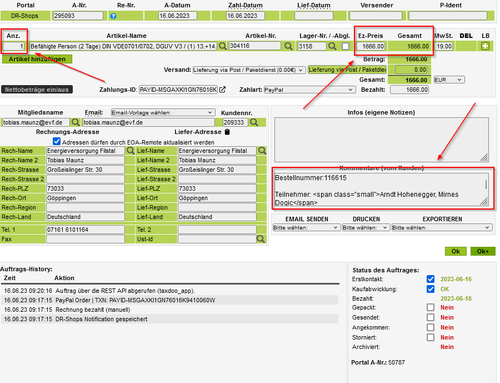Click the Anz. quantity field
Image resolution: width=500 pixels, height=383 pixels.
coord(14,46)
